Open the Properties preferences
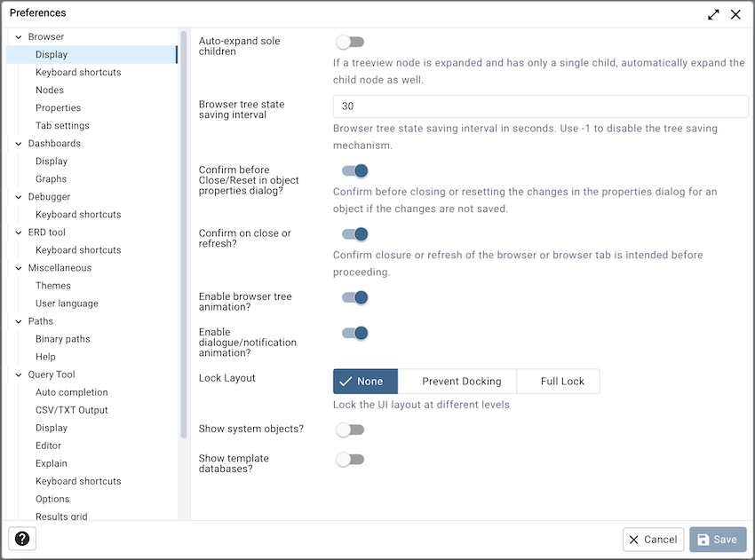755x560 pixels. 58,107
